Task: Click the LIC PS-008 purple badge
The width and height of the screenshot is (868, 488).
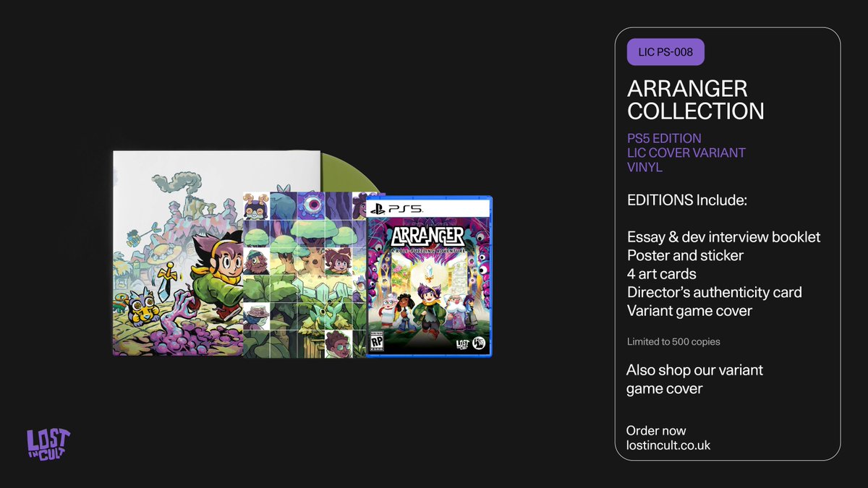Action: (x=665, y=52)
